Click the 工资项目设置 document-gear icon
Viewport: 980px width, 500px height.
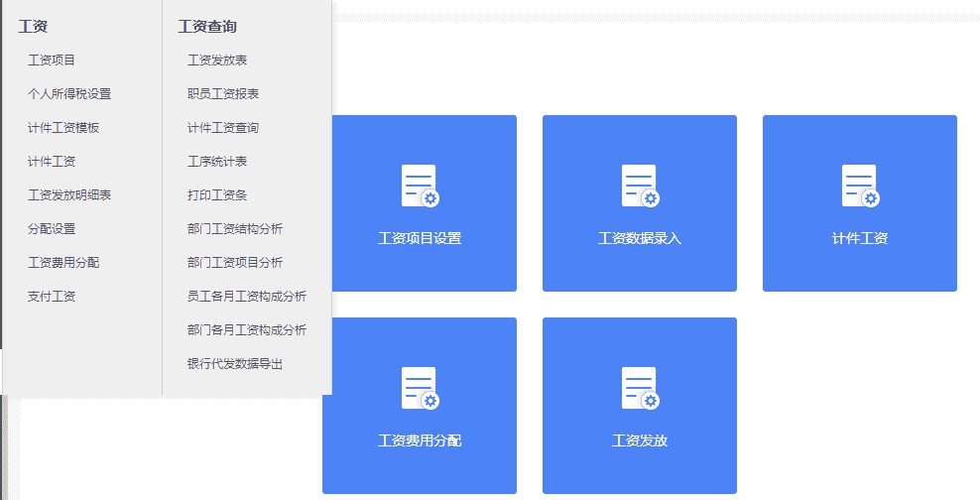coord(420,186)
